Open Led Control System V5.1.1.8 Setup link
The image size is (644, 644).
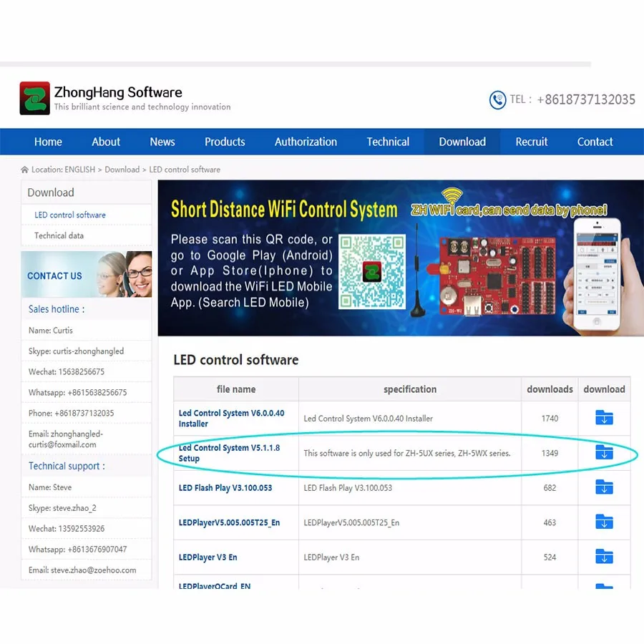pyautogui.click(x=229, y=453)
